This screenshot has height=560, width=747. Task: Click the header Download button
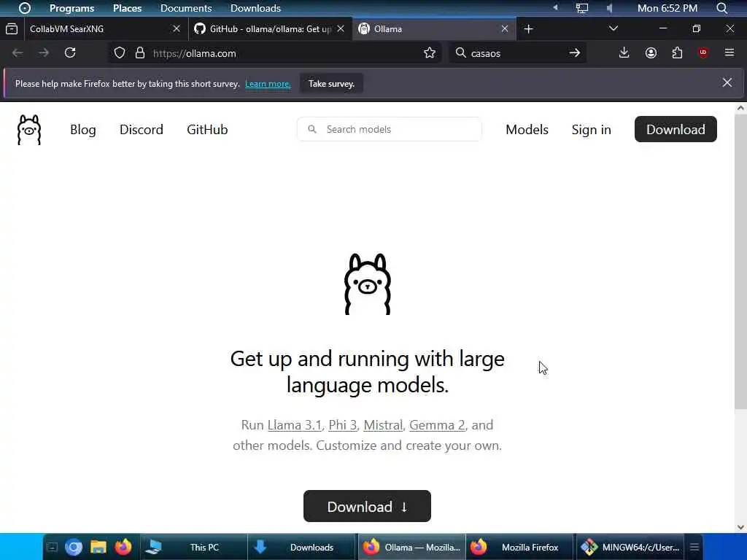[x=676, y=129]
